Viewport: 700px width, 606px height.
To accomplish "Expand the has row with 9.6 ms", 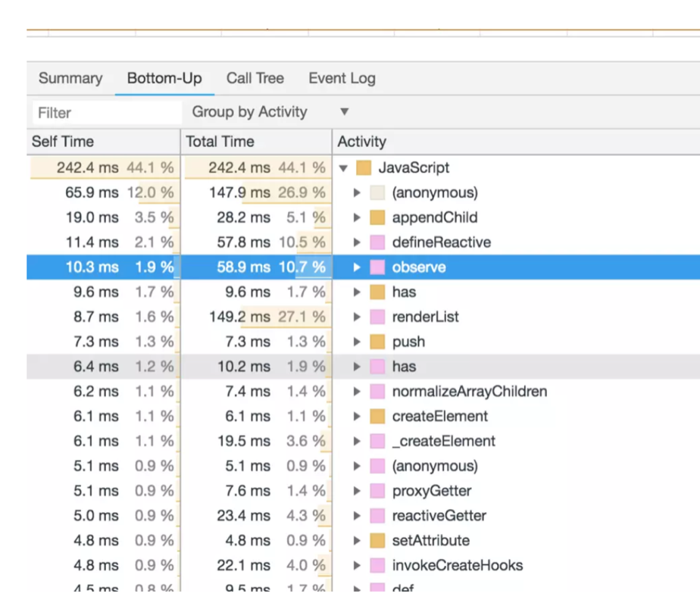I will click(x=357, y=292).
